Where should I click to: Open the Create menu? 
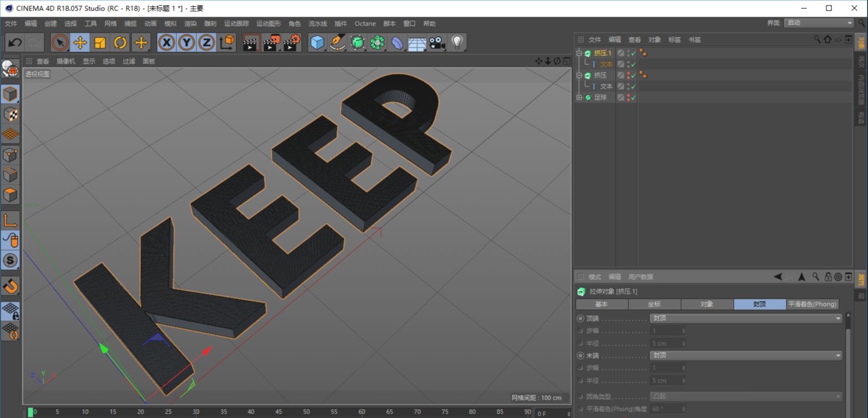point(50,23)
